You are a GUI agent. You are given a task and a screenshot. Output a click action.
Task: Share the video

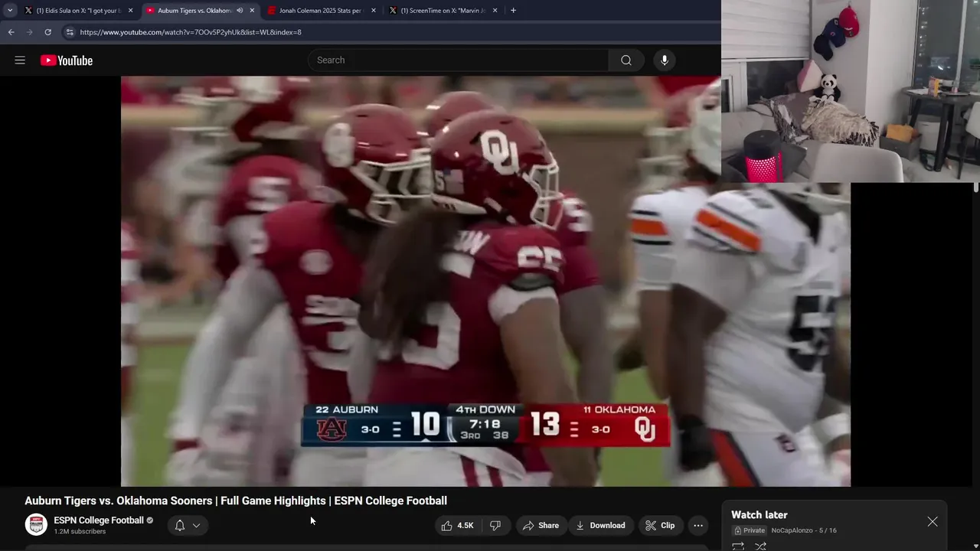point(541,526)
